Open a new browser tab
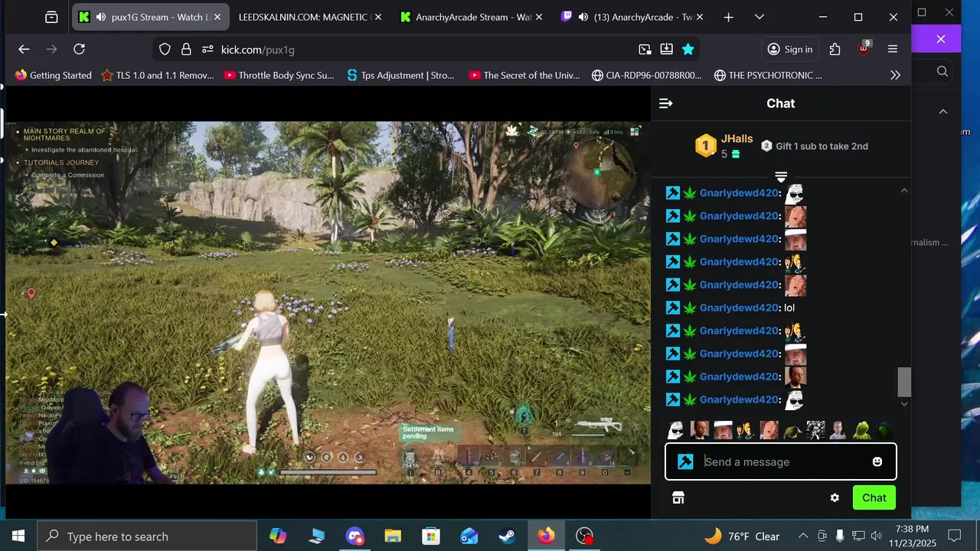The image size is (980, 551). [728, 17]
